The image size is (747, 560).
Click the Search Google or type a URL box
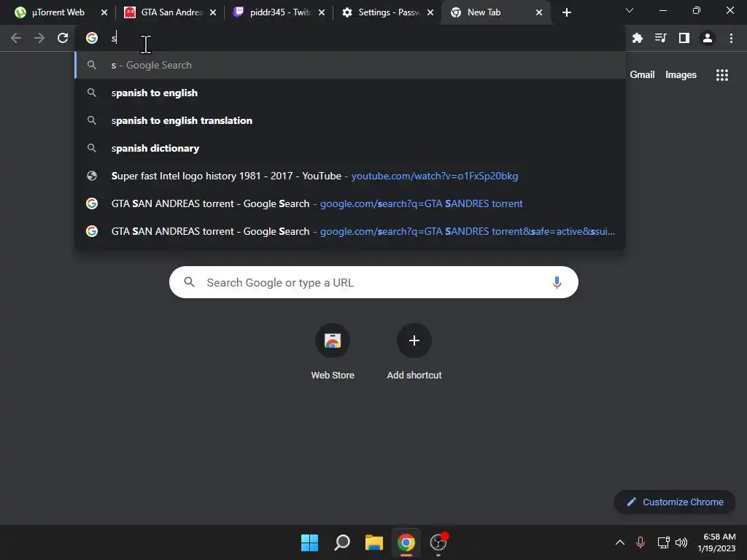(x=373, y=282)
